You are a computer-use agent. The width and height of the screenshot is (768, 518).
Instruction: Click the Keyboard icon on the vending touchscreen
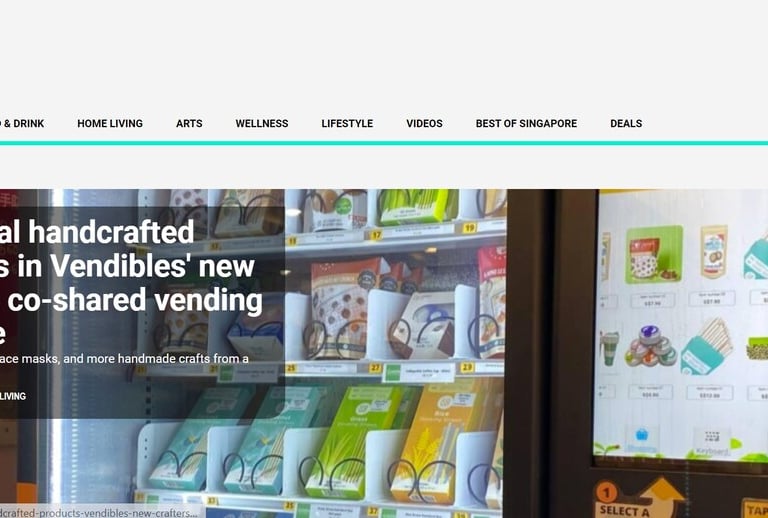(x=712, y=437)
